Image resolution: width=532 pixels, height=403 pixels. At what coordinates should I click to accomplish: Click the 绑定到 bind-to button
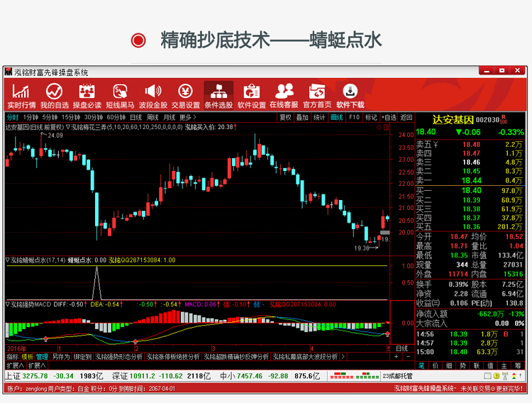point(82,357)
